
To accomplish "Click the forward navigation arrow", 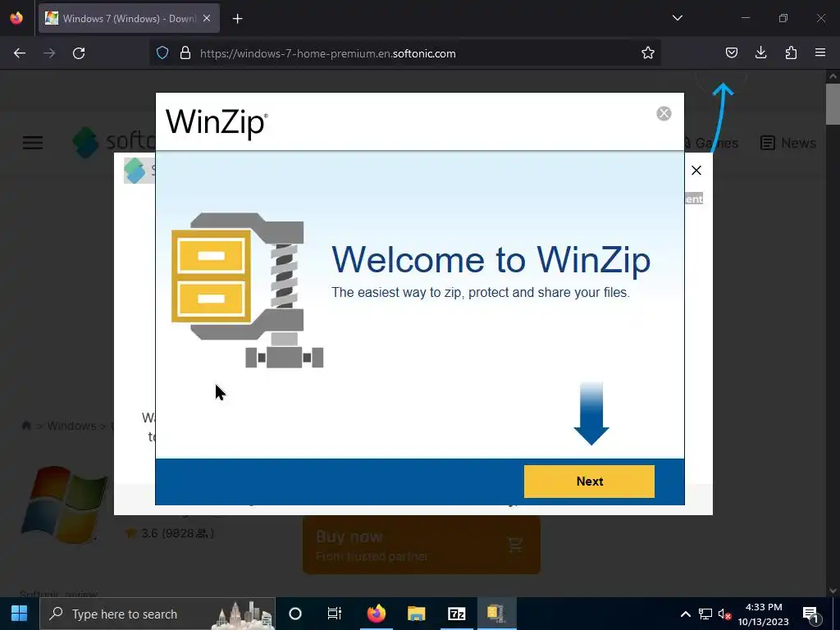I will pos(49,53).
